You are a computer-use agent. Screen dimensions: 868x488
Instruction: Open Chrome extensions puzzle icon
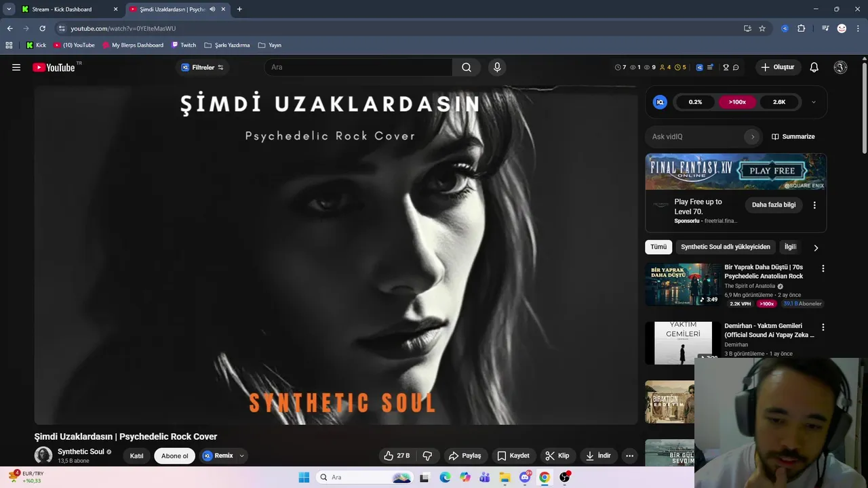(x=801, y=28)
